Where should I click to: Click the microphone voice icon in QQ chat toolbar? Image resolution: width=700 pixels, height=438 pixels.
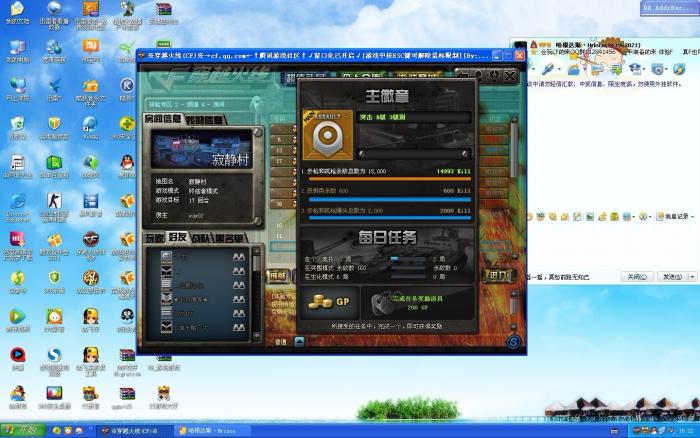tap(547, 69)
